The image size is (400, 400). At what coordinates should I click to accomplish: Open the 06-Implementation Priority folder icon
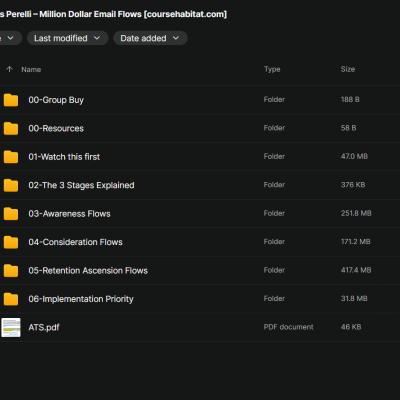(11, 299)
